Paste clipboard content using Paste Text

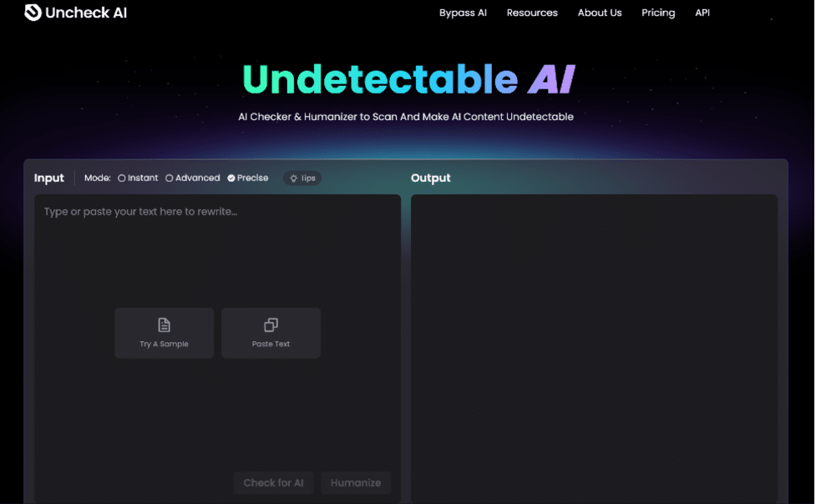click(x=271, y=333)
